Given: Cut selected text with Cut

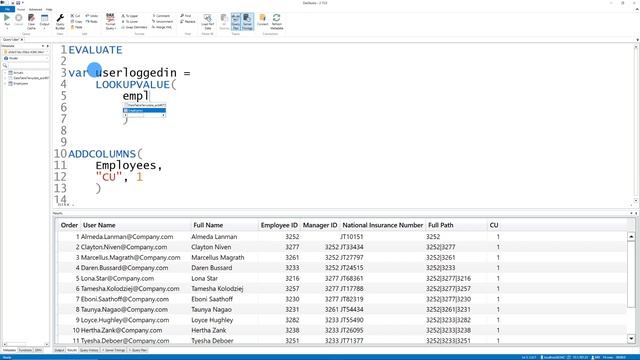Looking at the screenshot, I should click(76, 16).
